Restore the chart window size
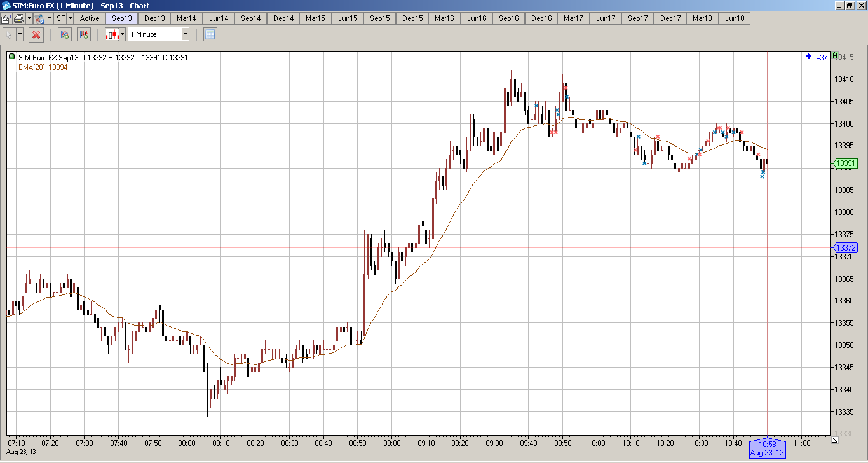 (850, 6)
